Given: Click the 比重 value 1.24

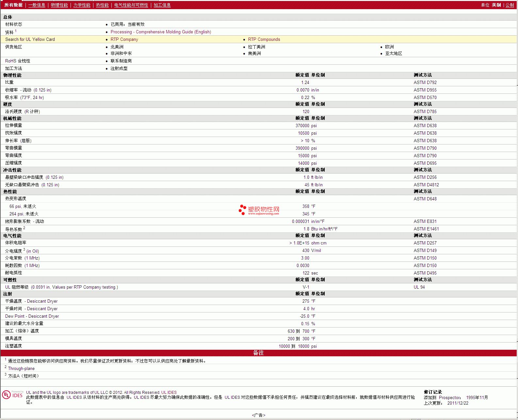Looking at the screenshot, I should [x=305, y=83].
